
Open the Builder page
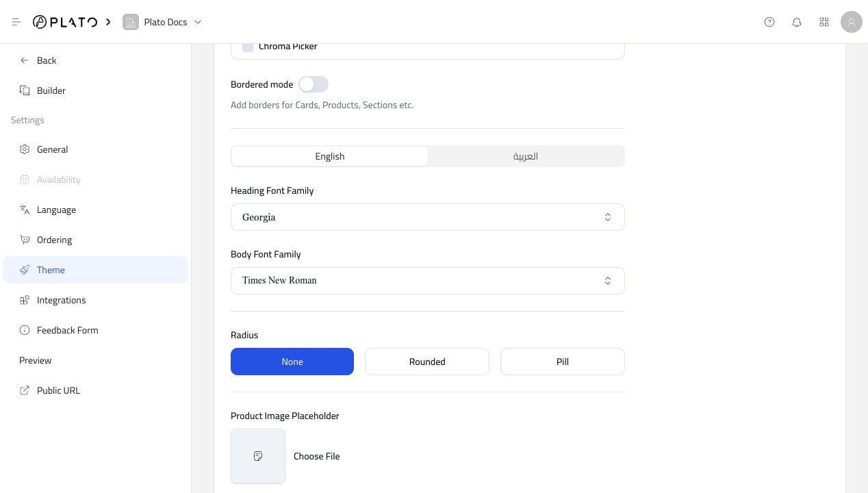pos(95,90)
